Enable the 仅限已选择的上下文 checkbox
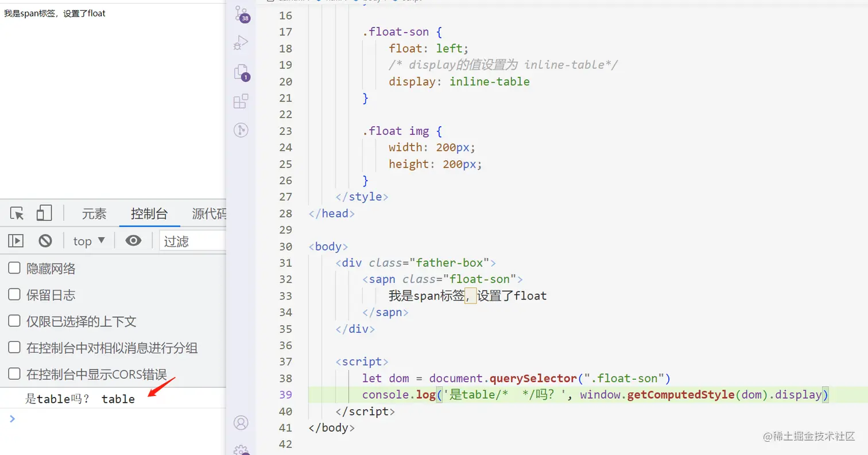This screenshot has height=455, width=868. [14, 321]
